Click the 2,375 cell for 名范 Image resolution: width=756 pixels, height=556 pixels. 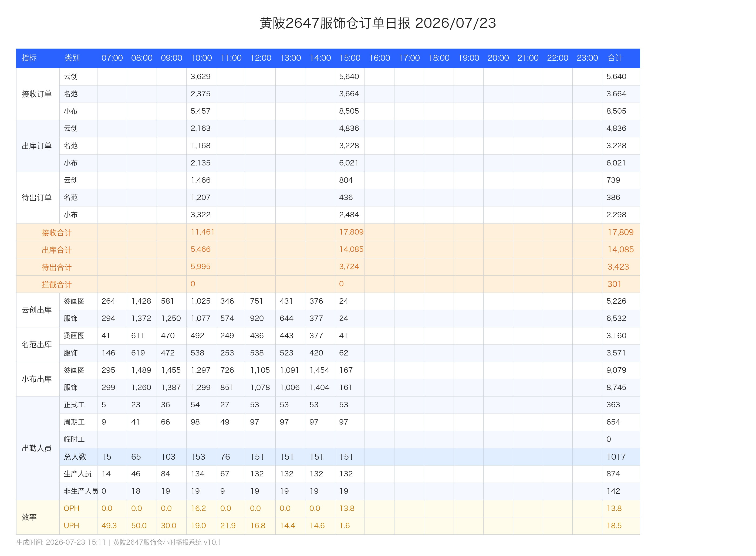click(x=201, y=94)
